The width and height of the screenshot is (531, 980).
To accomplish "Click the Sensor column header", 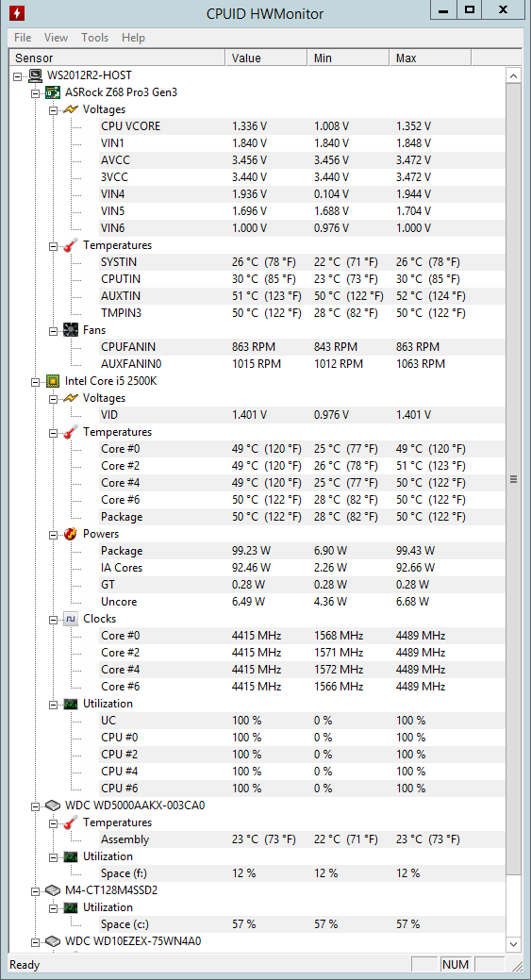I will point(117,58).
